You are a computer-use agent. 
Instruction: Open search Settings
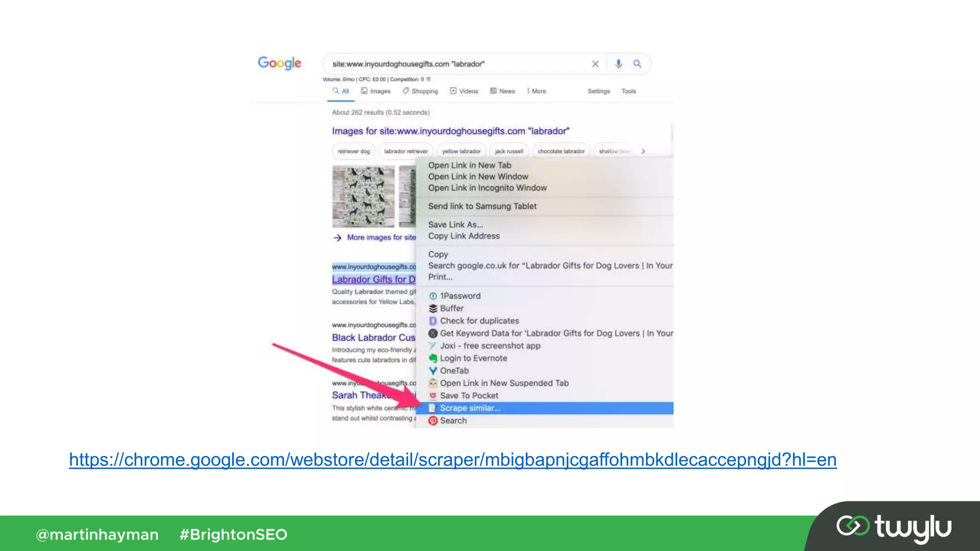[x=599, y=91]
